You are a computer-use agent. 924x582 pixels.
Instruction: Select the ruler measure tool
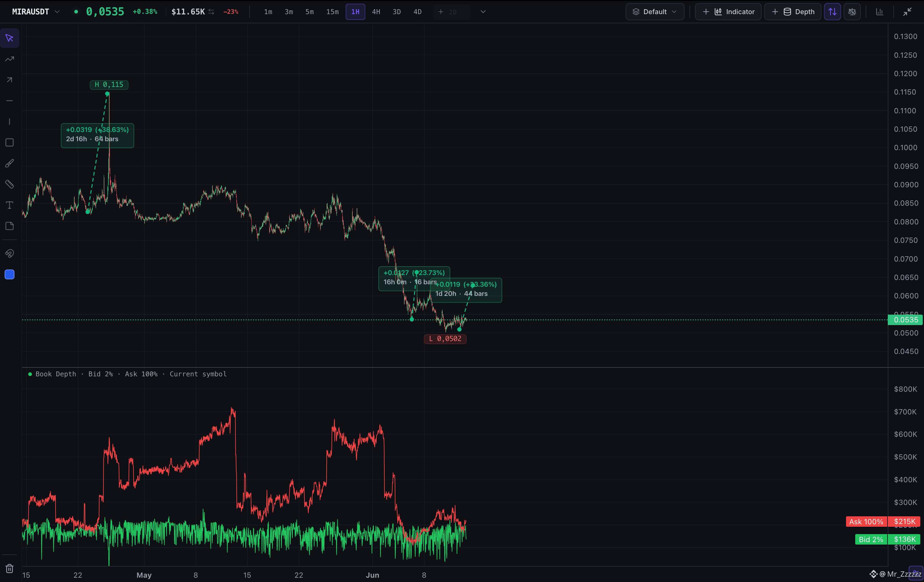point(10,184)
